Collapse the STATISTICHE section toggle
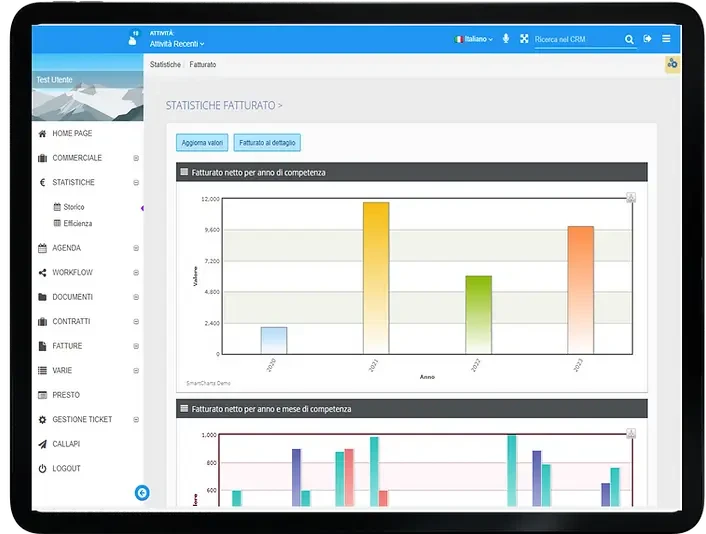The height and width of the screenshot is (534, 706). pos(136,182)
